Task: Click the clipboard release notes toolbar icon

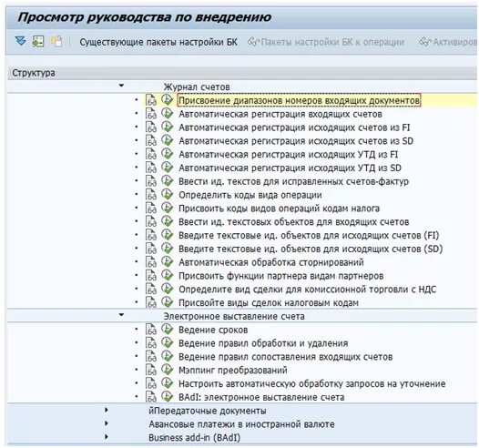Action: [x=56, y=41]
